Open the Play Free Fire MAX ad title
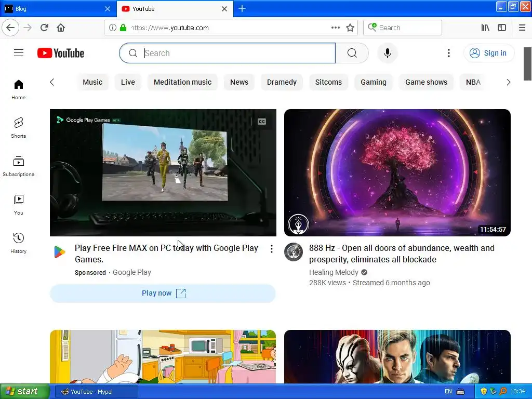Viewport: 532px width, 399px height. coord(167,254)
